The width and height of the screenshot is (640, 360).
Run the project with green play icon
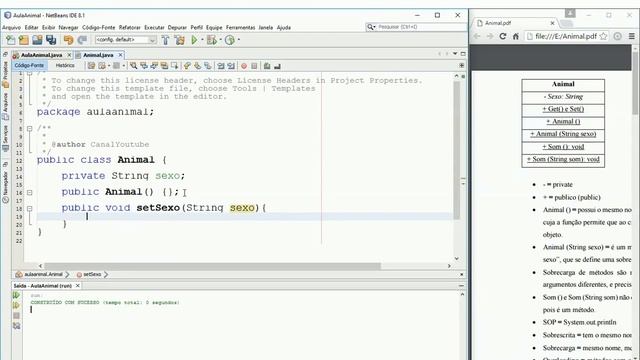(x=194, y=40)
